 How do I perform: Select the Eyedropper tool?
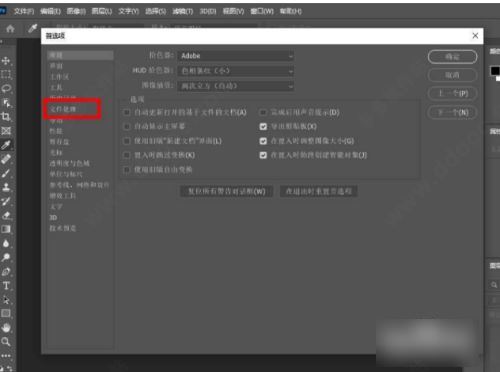pos(6,145)
